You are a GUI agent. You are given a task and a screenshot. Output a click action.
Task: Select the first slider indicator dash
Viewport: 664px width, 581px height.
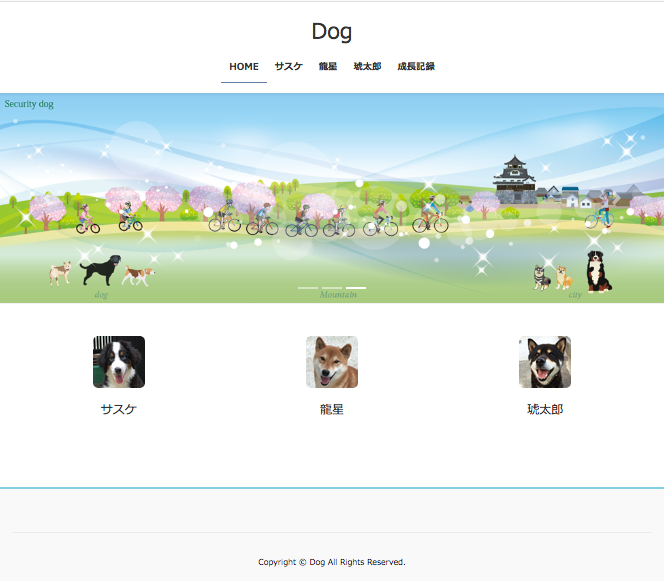coord(308,288)
